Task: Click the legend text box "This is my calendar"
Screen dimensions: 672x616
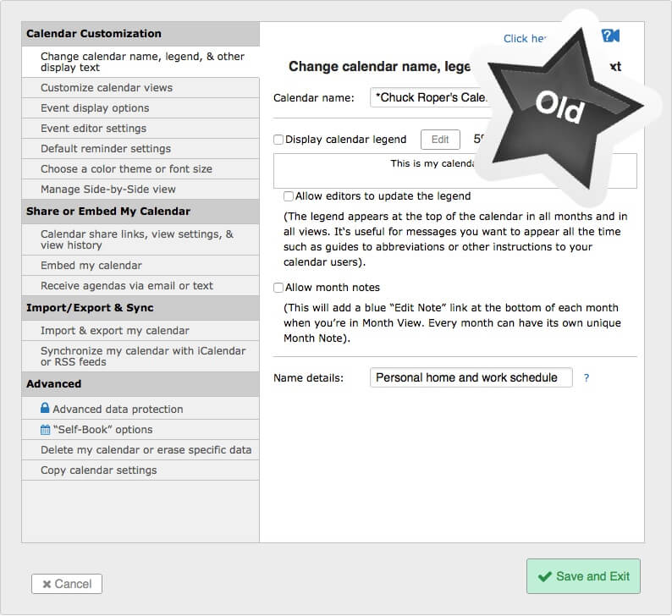Action: click(x=455, y=171)
